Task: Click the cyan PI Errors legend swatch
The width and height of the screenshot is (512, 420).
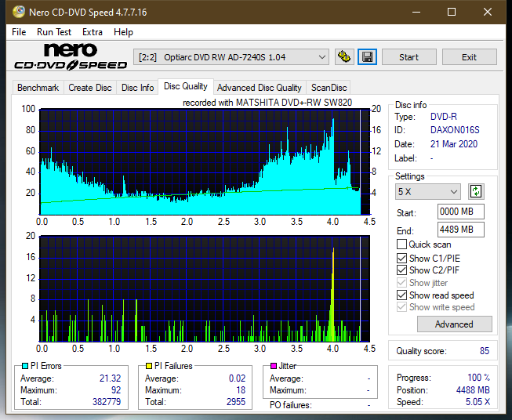Action: [25, 366]
